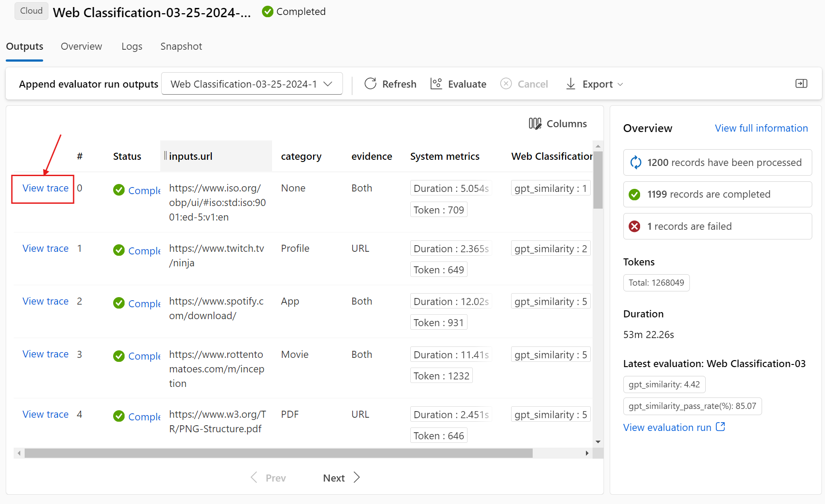The width and height of the screenshot is (825, 504).
Task: Click the red failed records icon
Action: (634, 226)
